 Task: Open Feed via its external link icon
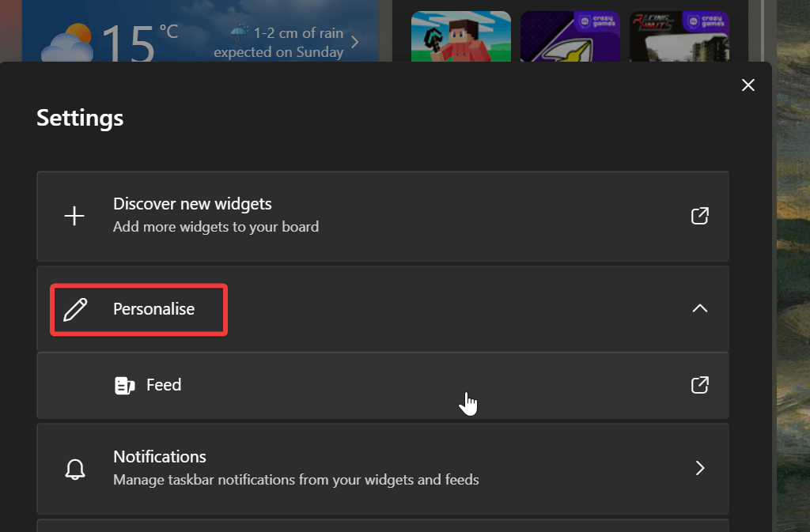699,385
